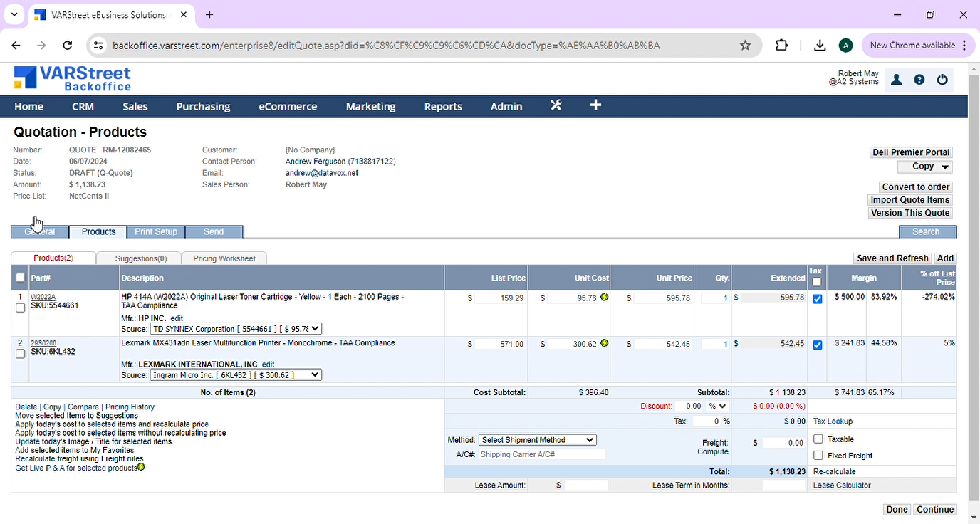This screenshot has height=524, width=980.
Task: Open the help question mark icon
Action: pos(919,80)
